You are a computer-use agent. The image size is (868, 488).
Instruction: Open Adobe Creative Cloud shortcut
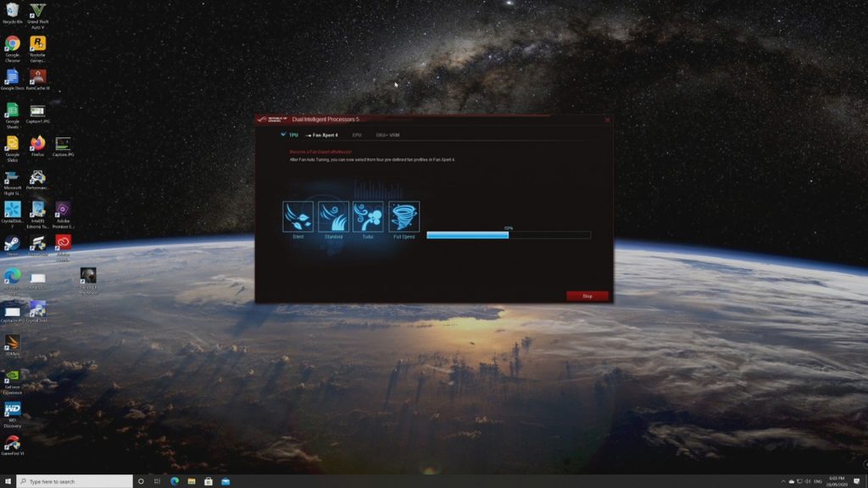click(63, 248)
